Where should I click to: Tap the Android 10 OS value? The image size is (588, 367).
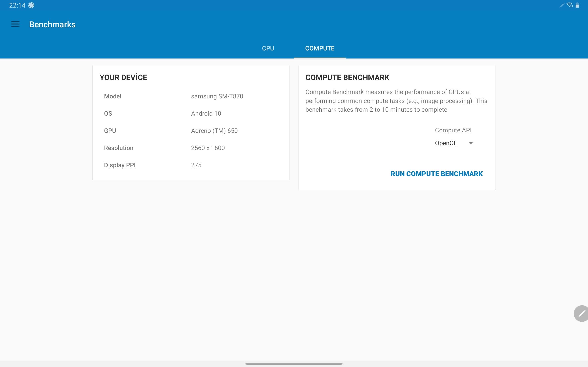click(206, 114)
